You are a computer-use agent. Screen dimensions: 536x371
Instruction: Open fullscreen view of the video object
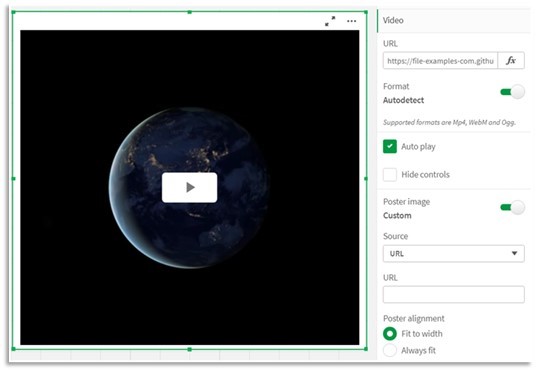tap(330, 21)
